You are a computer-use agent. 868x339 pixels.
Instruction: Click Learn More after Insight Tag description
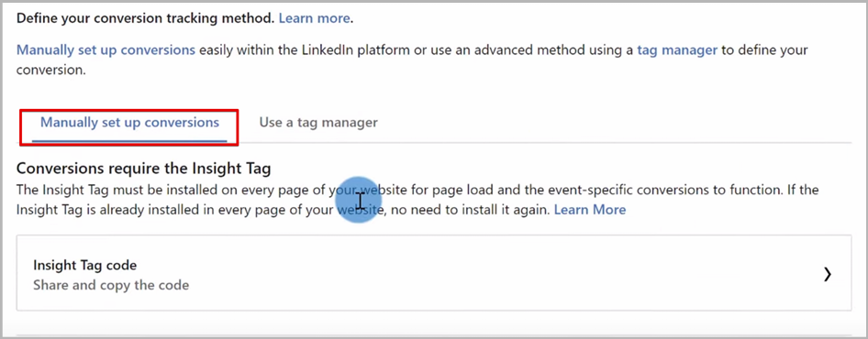[590, 210]
